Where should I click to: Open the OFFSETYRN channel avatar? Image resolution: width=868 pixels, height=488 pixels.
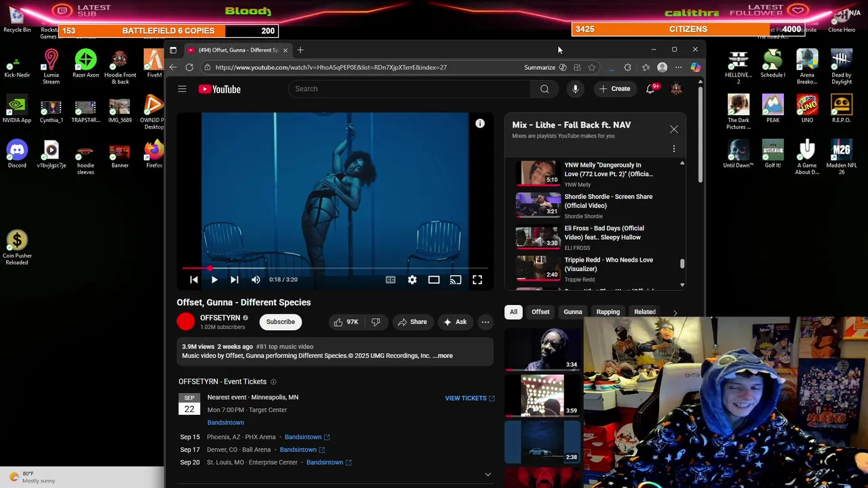tap(186, 322)
